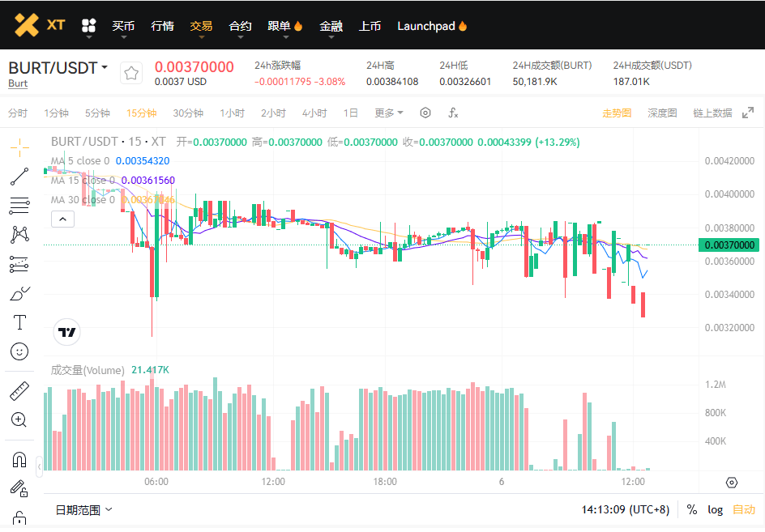
Task: Open the 日期范围 date range dropdown
Action: point(83,509)
